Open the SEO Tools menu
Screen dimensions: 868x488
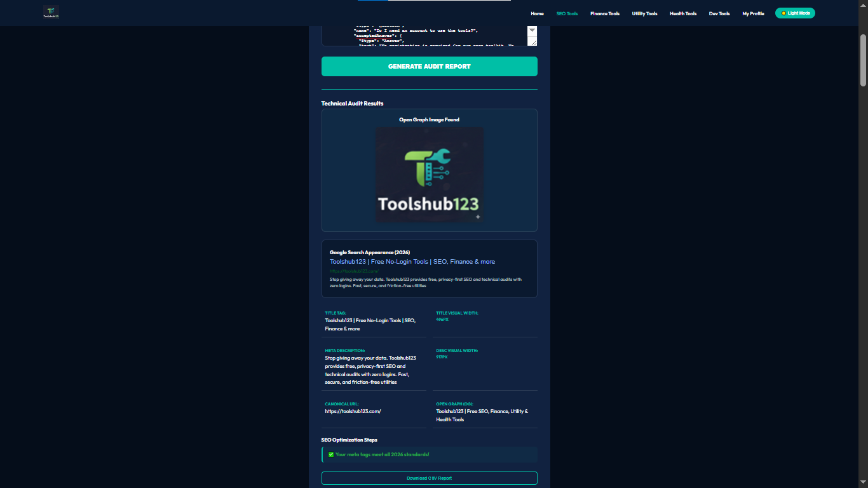pos(567,13)
